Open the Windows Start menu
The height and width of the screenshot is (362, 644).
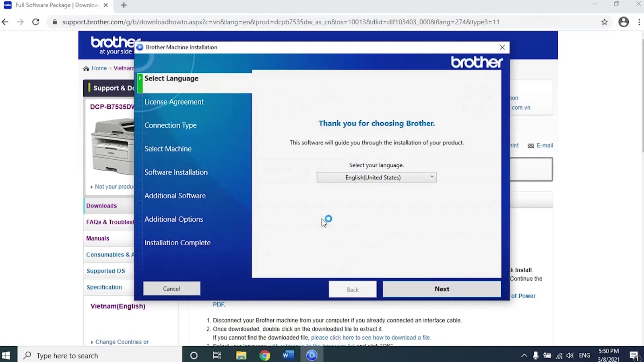click(6, 356)
